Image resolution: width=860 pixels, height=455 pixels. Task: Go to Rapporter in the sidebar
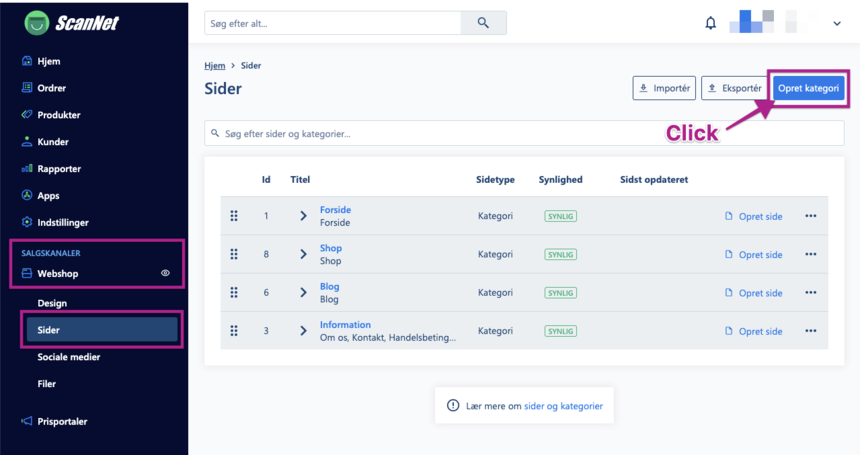pyautogui.click(x=58, y=169)
